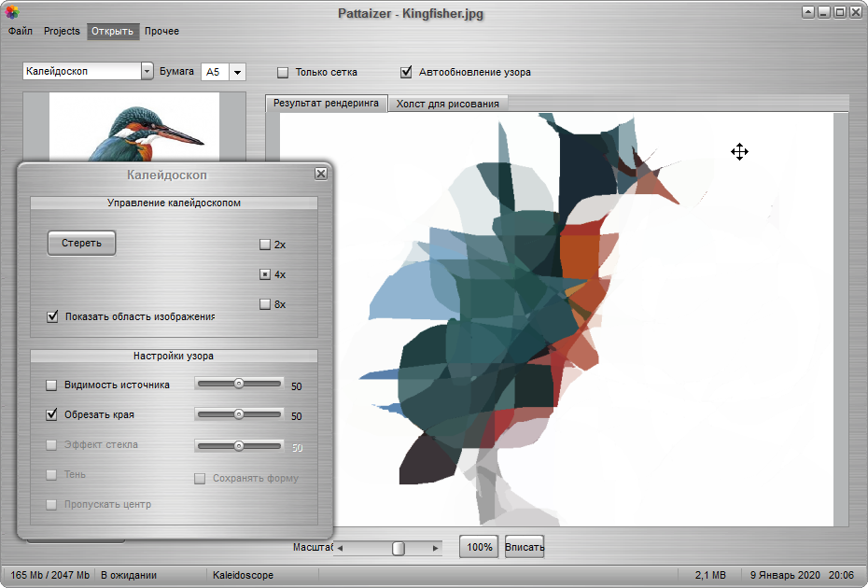868x588 pixels.
Task: Open the Прочее menu
Action: [161, 31]
